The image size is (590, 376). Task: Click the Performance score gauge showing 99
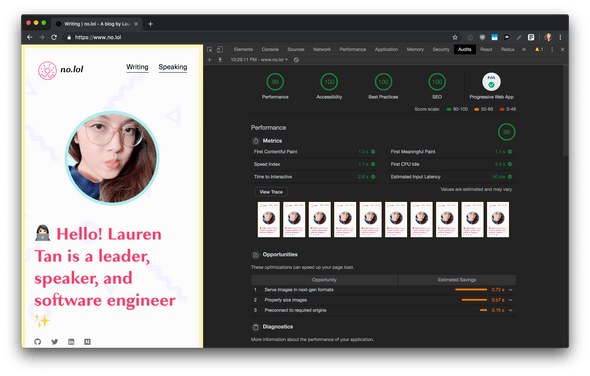pos(275,82)
